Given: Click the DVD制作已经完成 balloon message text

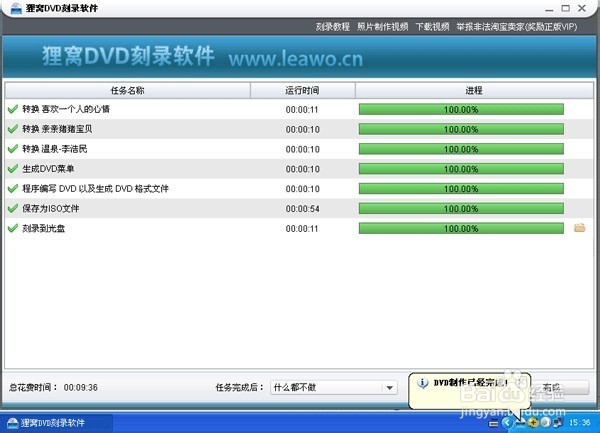Looking at the screenshot, I should (x=471, y=383).
